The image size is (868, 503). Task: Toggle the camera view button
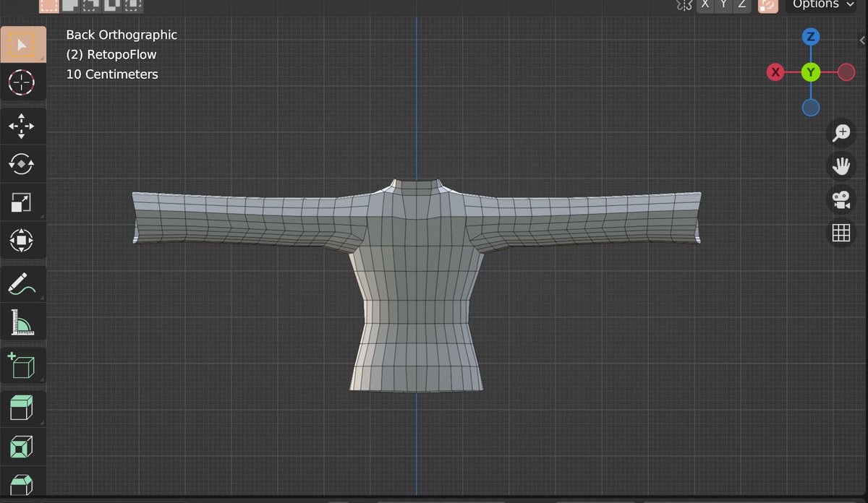tap(841, 199)
